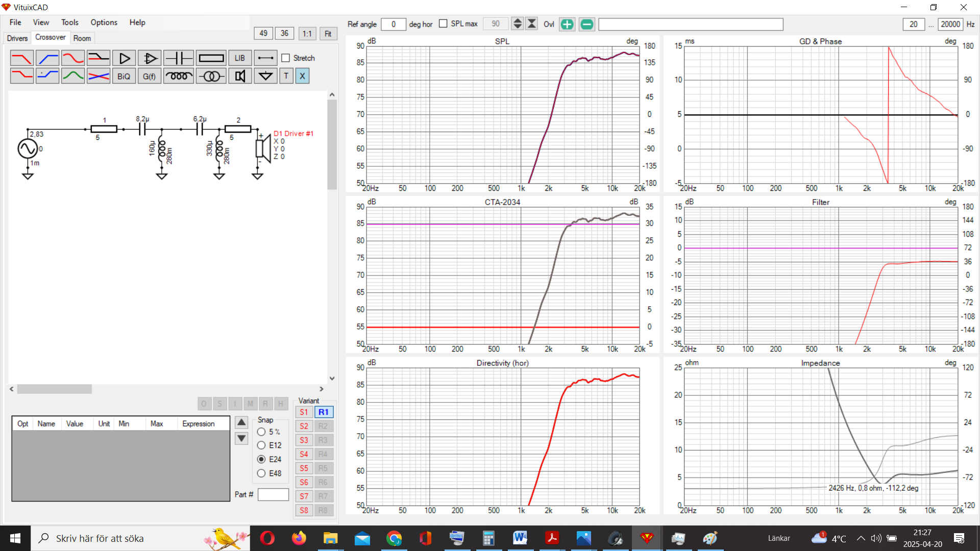The width and height of the screenshot is (980, 551).
Task: Open Firefox from the taskbar
Action: (x=299, y=538)
